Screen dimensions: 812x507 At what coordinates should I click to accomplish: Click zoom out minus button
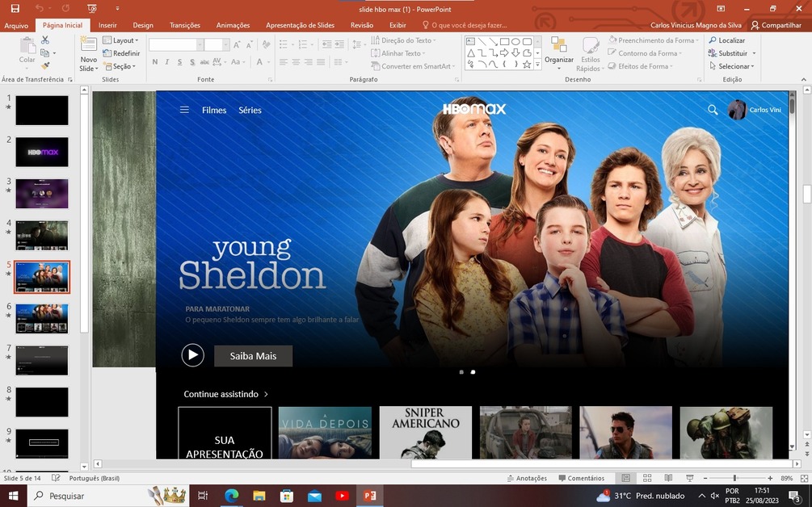tap(705, 478)
